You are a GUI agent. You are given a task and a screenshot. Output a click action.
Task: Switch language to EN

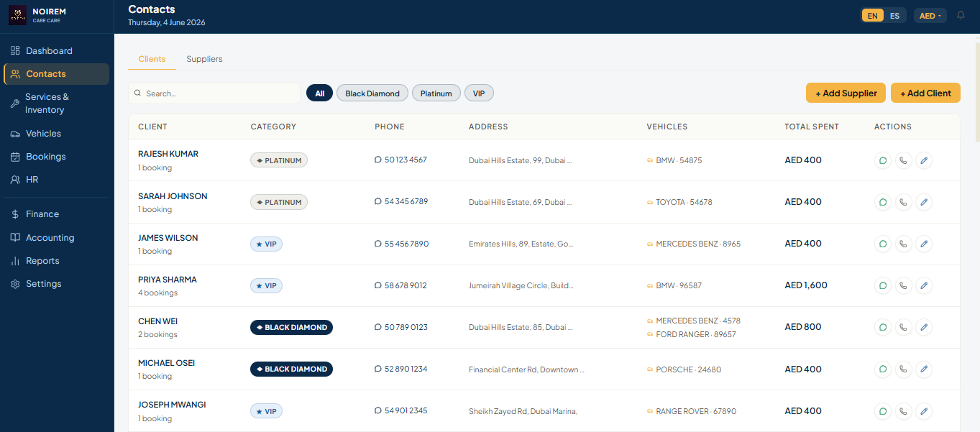[873, 16]
